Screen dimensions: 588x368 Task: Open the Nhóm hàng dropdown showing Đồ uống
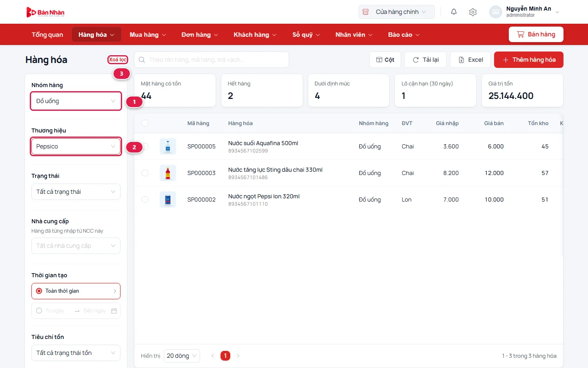(76, 101)
